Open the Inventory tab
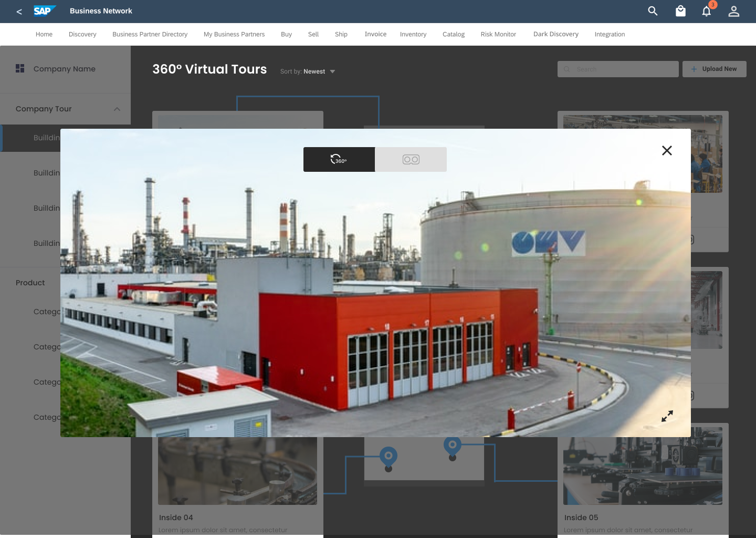Image resolution: width=756 pixels, height=538 pixels. (x=413, y=34)
